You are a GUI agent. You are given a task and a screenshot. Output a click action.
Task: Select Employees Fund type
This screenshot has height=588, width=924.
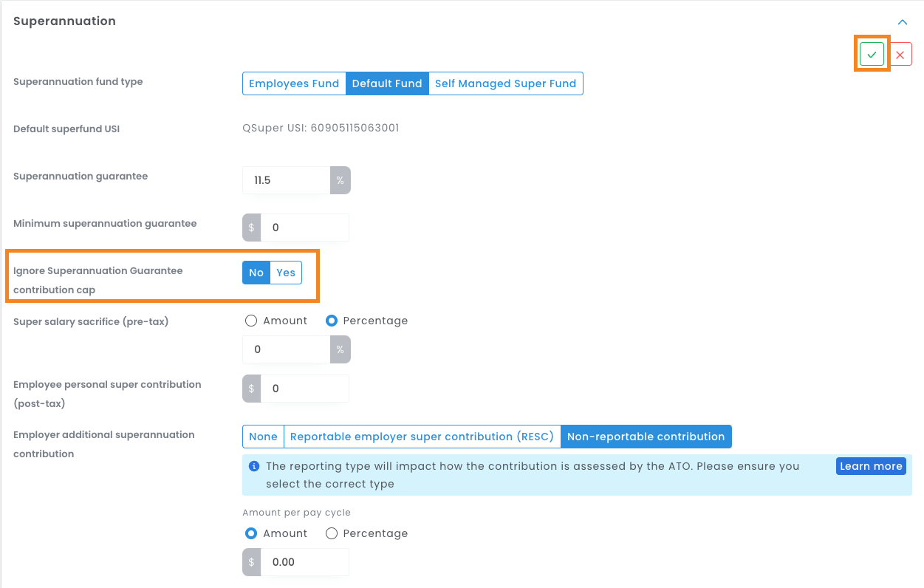click(294, 83)
